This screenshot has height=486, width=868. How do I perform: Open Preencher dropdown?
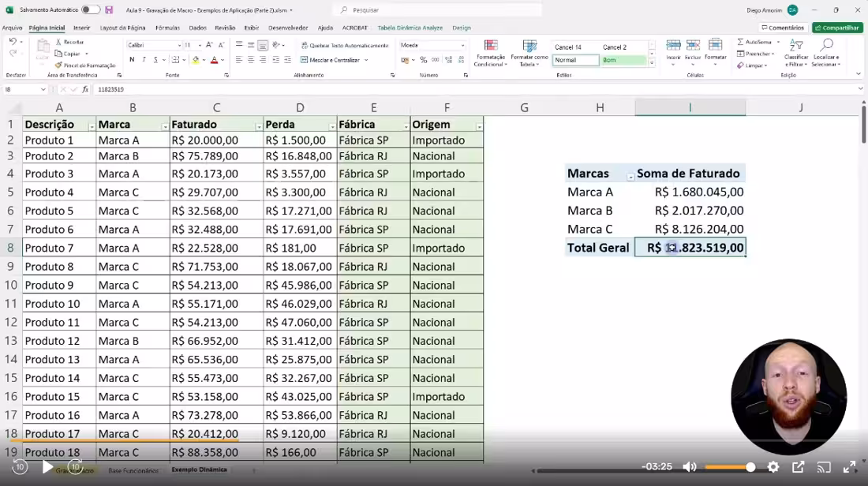pos(756,54)
